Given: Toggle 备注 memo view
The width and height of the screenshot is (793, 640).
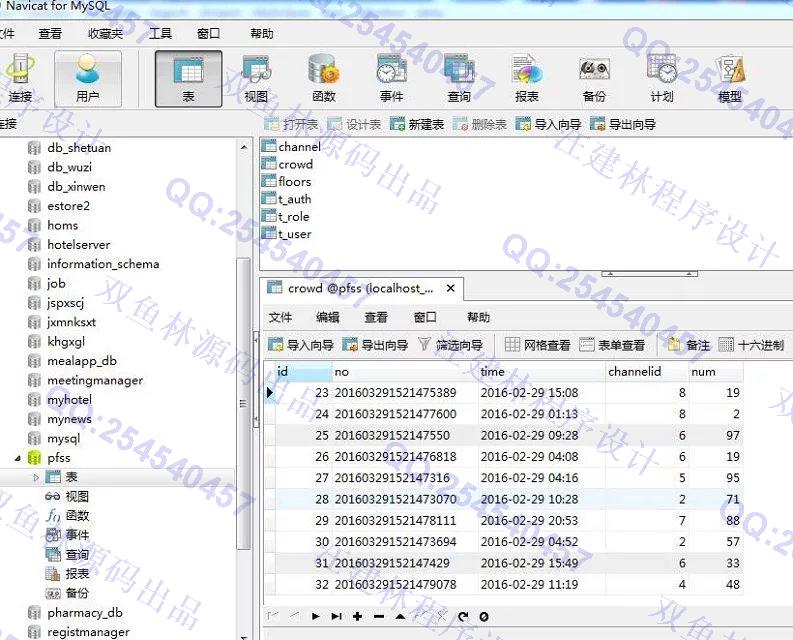Looking at the screenshot, I should [688, 345].
